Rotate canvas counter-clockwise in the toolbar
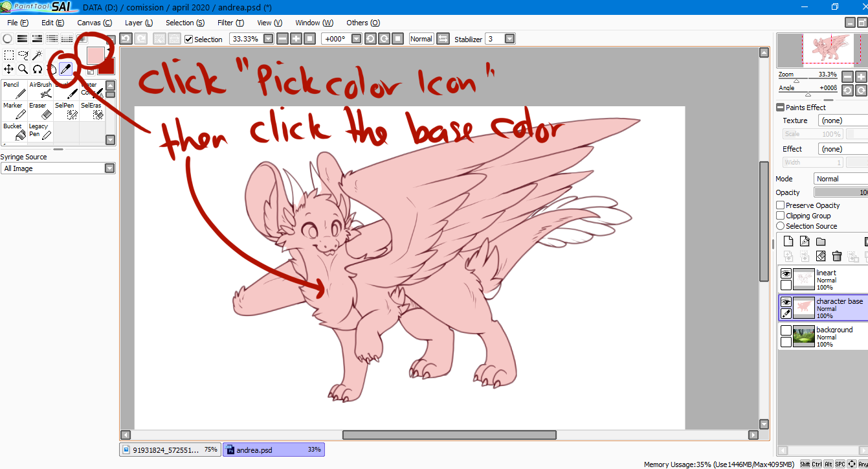 click(370, 39)
